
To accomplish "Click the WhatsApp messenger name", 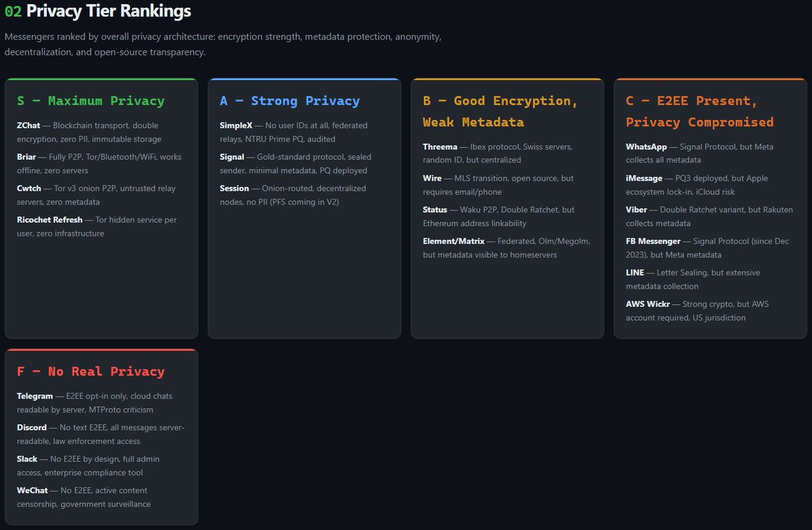I will tap(646, 147).
